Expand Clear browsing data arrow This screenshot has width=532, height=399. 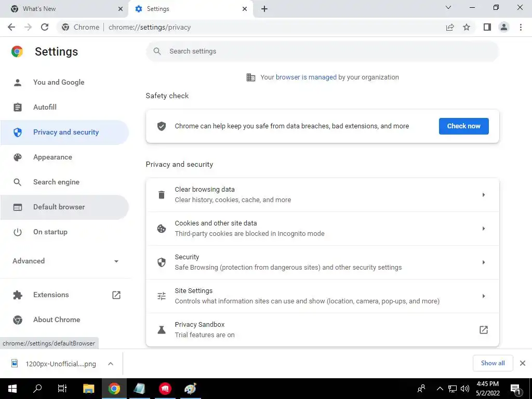[484, 195]
